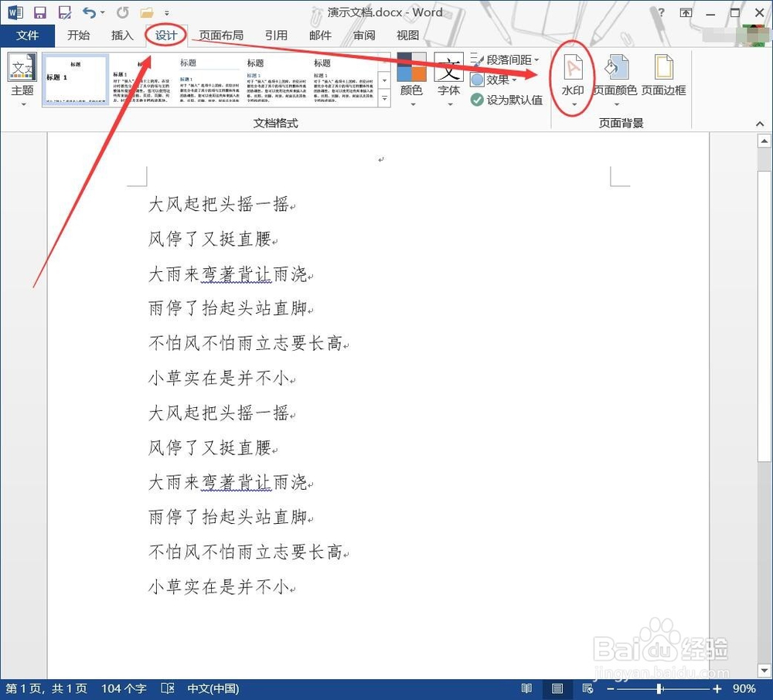Switch to the 页面布局 Page Layout tab
The image size is (773, 700).
point(221,35)
